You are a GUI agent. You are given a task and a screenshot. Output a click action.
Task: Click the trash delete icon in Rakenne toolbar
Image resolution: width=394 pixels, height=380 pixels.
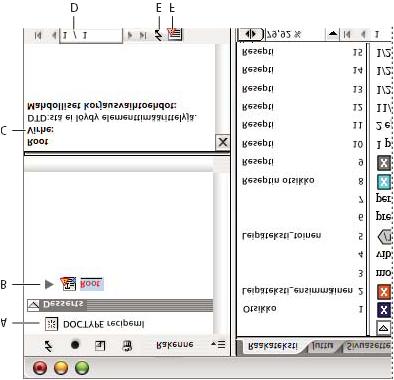[x=127, y=345]
